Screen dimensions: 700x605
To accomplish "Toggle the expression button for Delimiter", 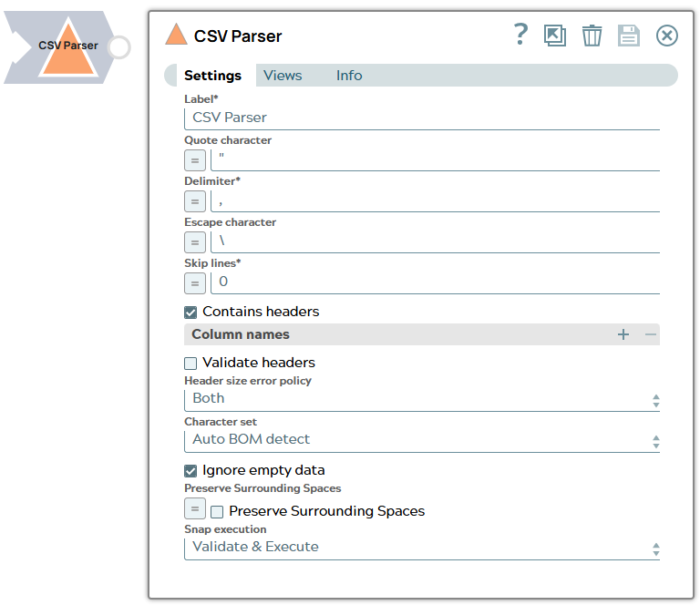I will [x=195, y=201].
